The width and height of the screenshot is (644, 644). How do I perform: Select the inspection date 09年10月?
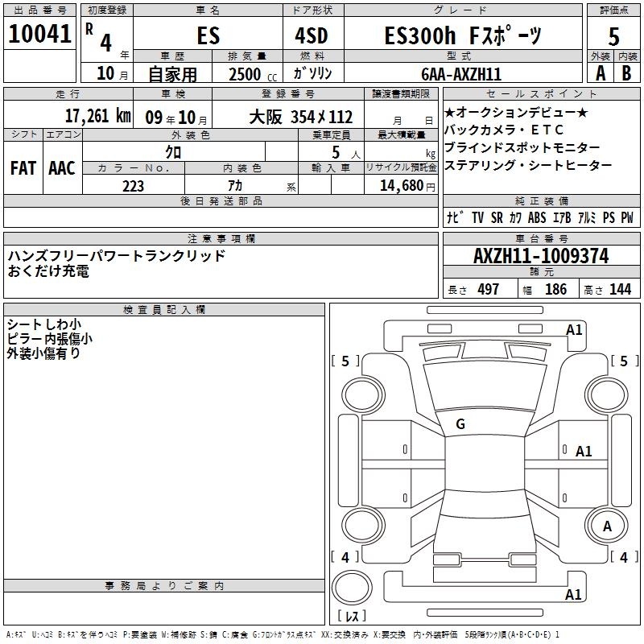pyautogui.click(x=176, y=118)
